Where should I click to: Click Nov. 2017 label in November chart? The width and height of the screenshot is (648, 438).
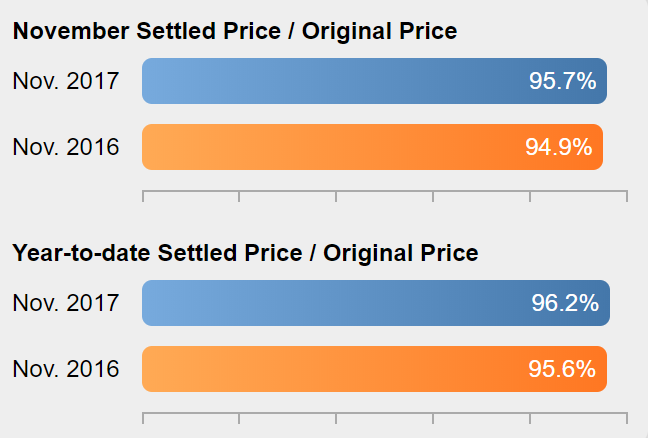(66, 81)
